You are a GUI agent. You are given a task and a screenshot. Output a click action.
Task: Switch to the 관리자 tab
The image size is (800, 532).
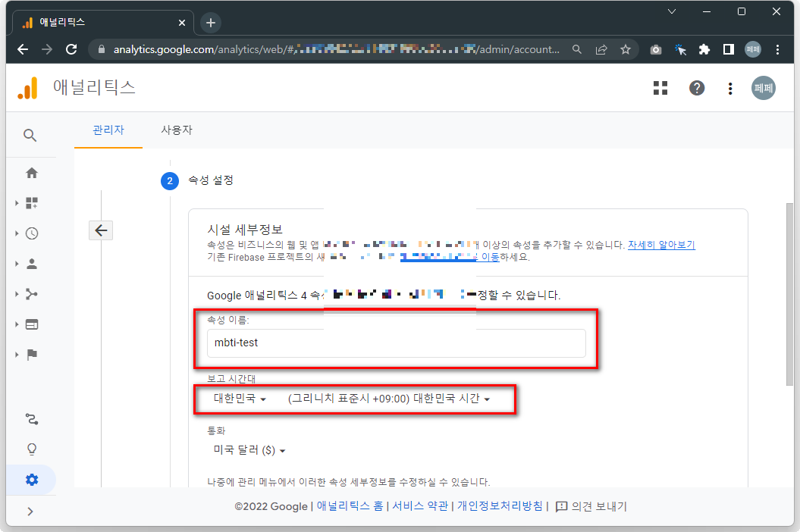click(x=108, y=130)
